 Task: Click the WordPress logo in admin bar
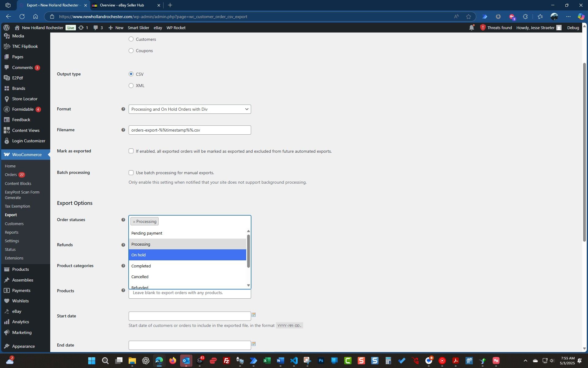tap(6, 28)
